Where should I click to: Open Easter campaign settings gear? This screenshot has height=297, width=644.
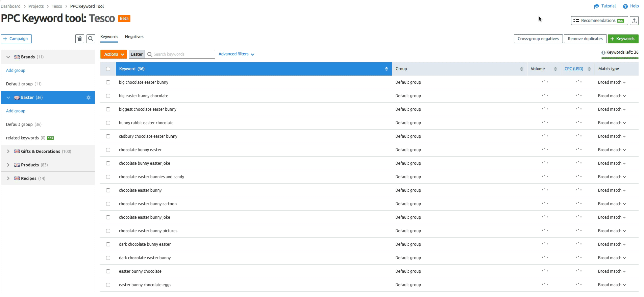89,98
